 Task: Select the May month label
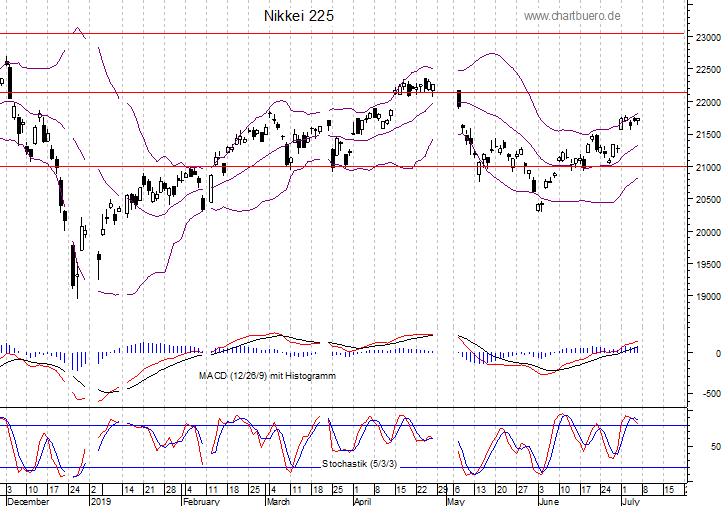[x=456, y=501]
